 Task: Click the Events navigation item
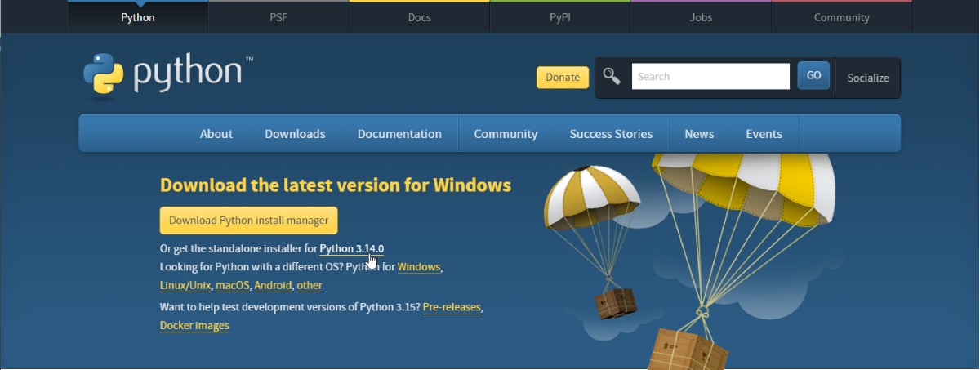(764, 134)
